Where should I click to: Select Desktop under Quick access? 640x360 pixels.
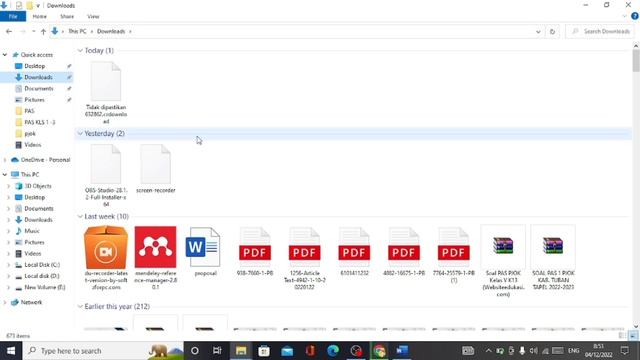(35, 66)
